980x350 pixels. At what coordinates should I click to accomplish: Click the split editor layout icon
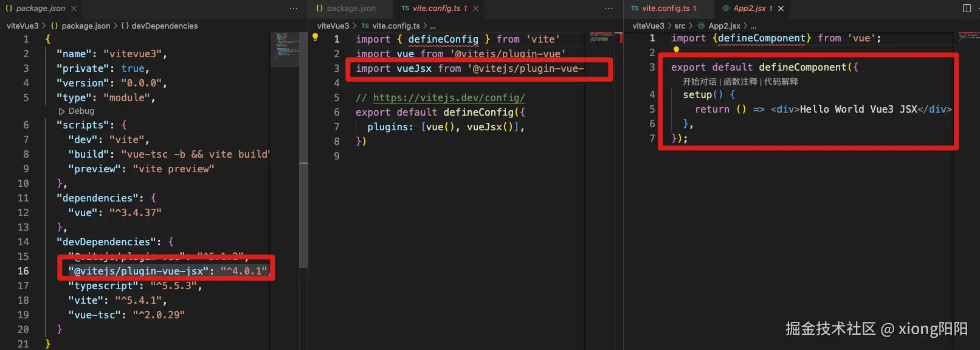[967, 9]
